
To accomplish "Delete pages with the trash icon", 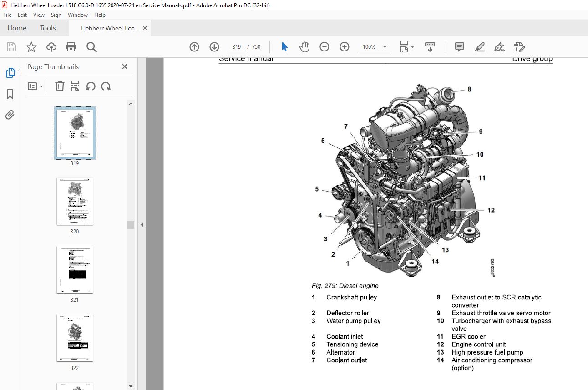I will pos(60,86).
